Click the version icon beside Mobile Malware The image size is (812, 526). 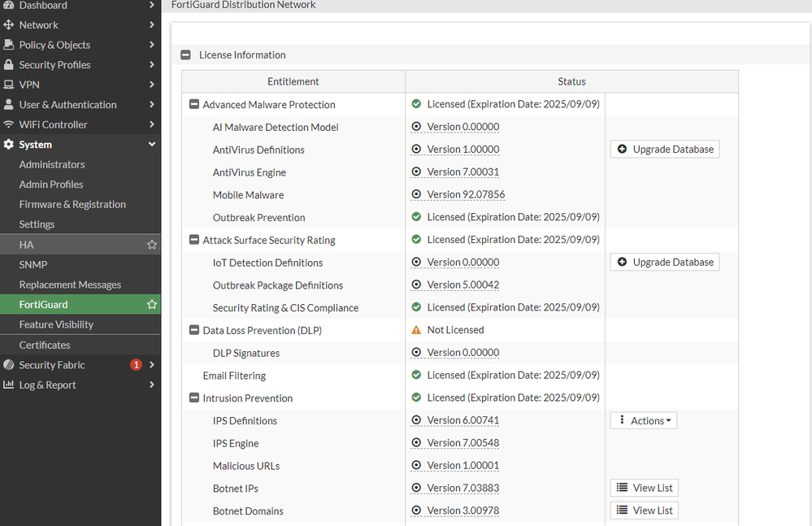(x=416, y=194)
